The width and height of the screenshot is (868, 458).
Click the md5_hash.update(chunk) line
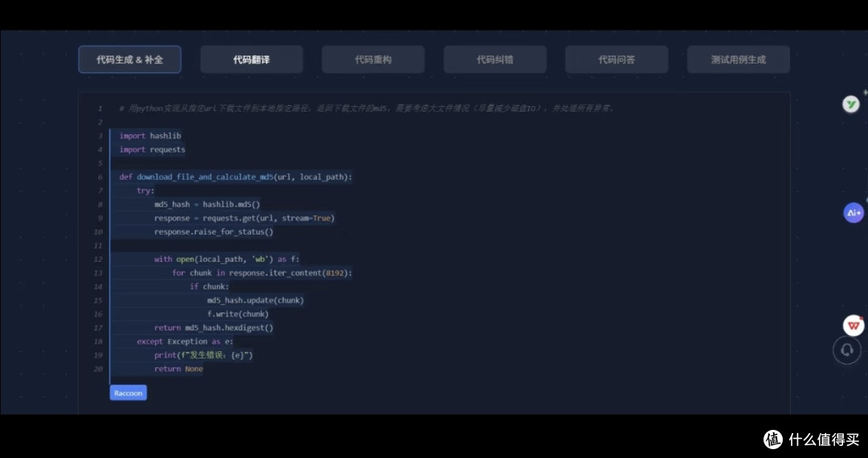[x=256, y=301]
